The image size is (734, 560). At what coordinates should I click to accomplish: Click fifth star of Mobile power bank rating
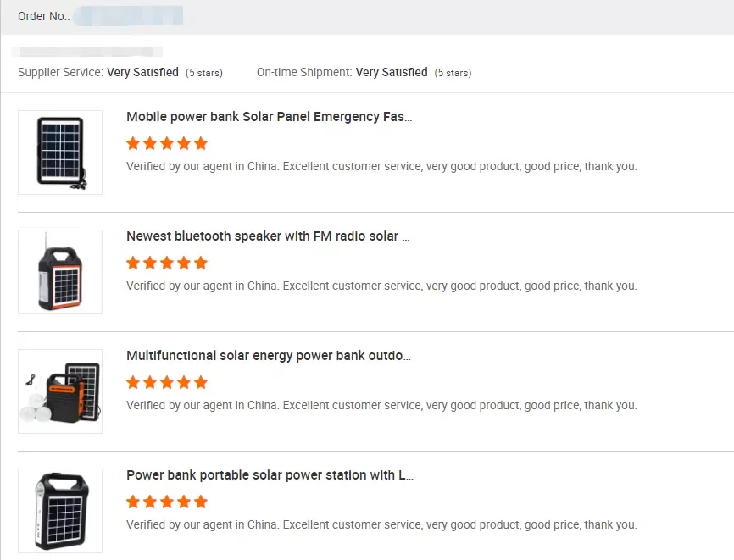coord(201,143)
